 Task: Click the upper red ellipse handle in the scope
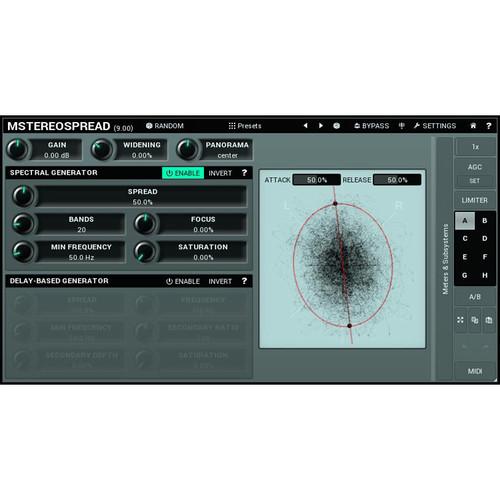pos(335,203)
